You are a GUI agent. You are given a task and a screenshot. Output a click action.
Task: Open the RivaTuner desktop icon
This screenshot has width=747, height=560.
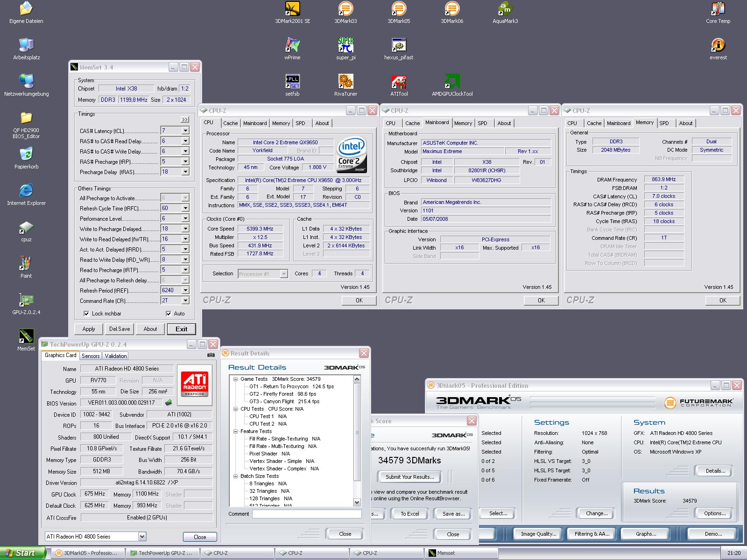(345, 85)
